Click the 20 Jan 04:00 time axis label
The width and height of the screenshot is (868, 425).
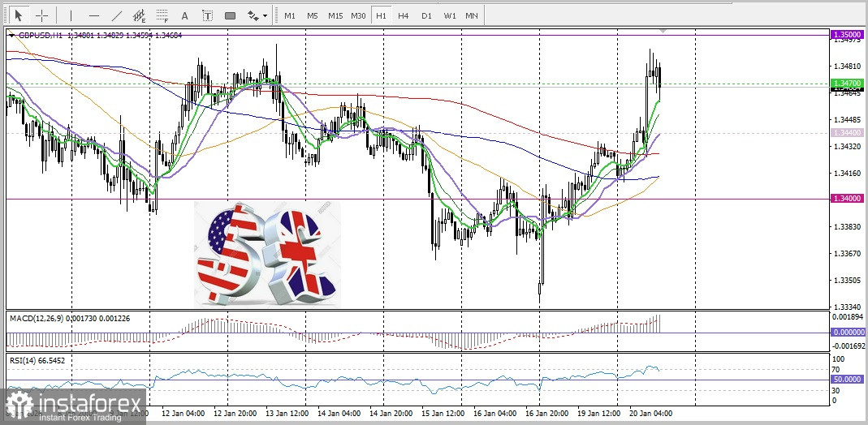pyautogui.click(x=651, y=413)
